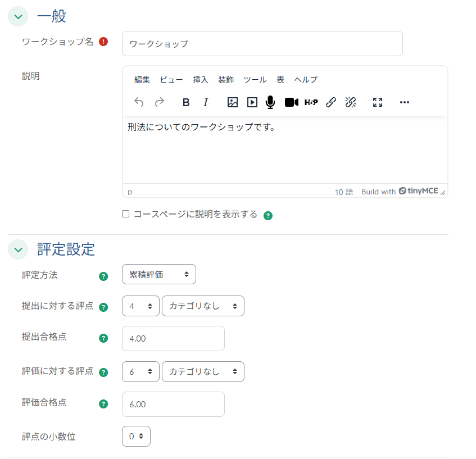The height and width of the screenshot is (459, 476).
Task: Open the insert image tool
Action: (x=233, y=102)
